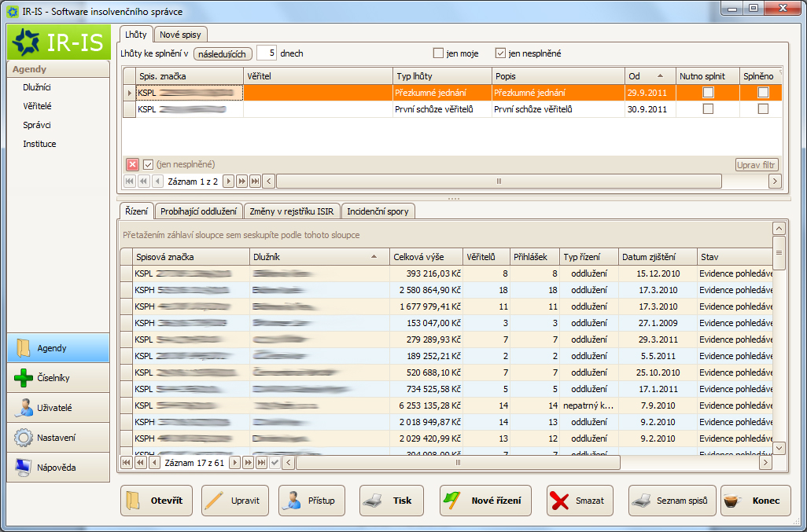Select the Řízení tab

[x=136, y=211]
